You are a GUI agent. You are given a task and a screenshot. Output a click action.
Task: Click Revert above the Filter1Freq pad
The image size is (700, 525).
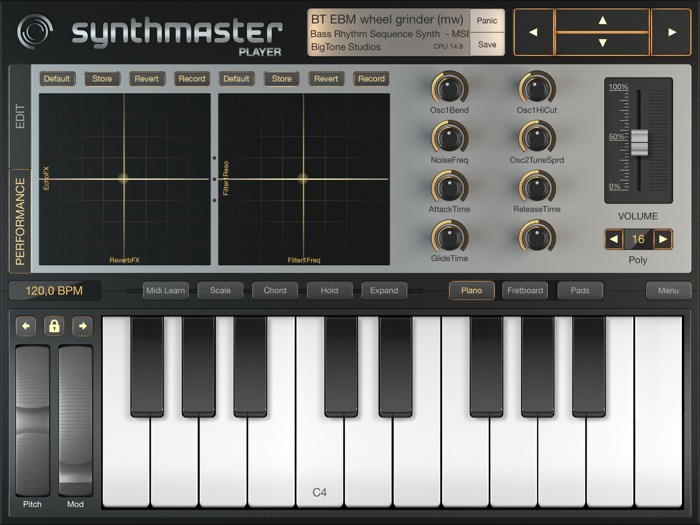pyautogui.click(x=326, y=79)
